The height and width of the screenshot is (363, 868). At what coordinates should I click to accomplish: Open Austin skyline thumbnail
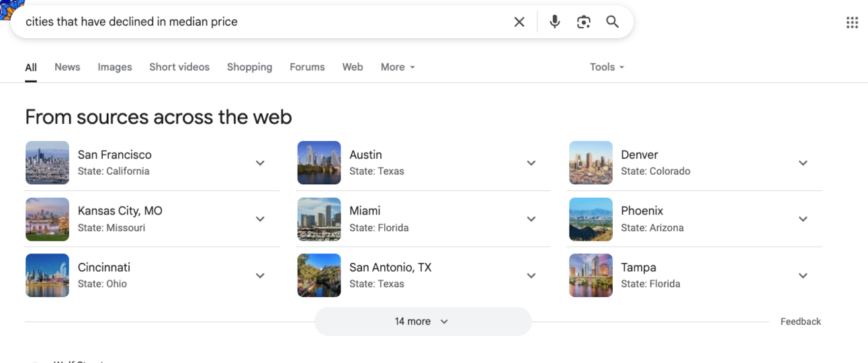tap(319, 163)
